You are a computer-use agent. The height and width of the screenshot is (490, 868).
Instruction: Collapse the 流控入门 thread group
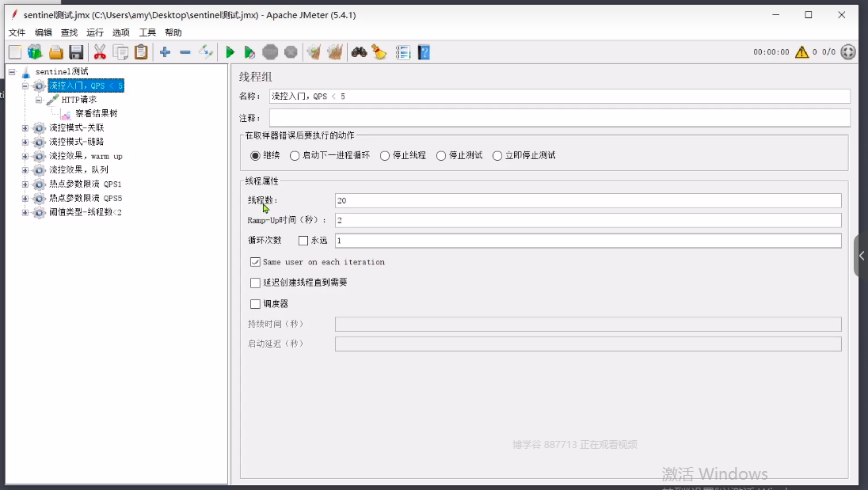(x=25, y=85)
